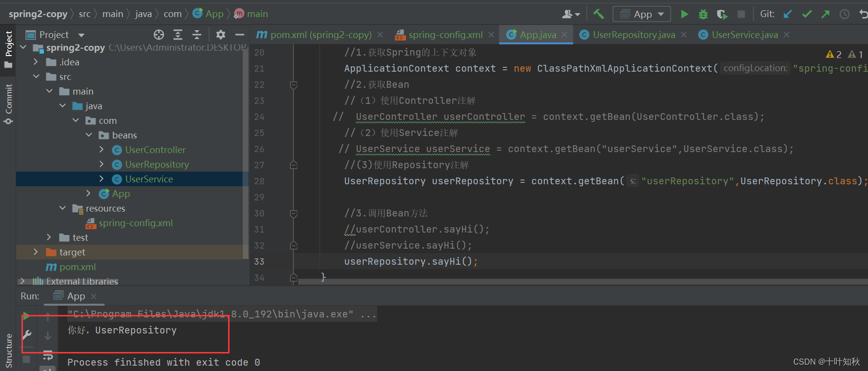
Task: Expand the UserController class node
Action: click(101, 150)
